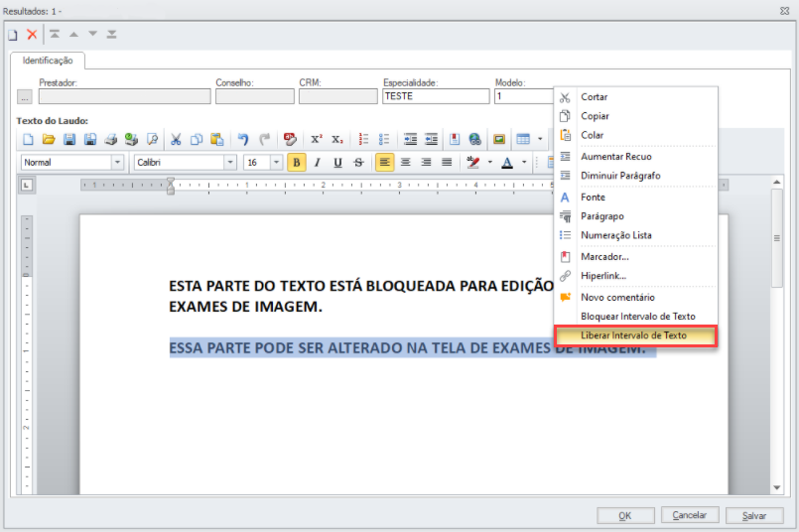Open Print Preview magnifier icon

point(152,139)
